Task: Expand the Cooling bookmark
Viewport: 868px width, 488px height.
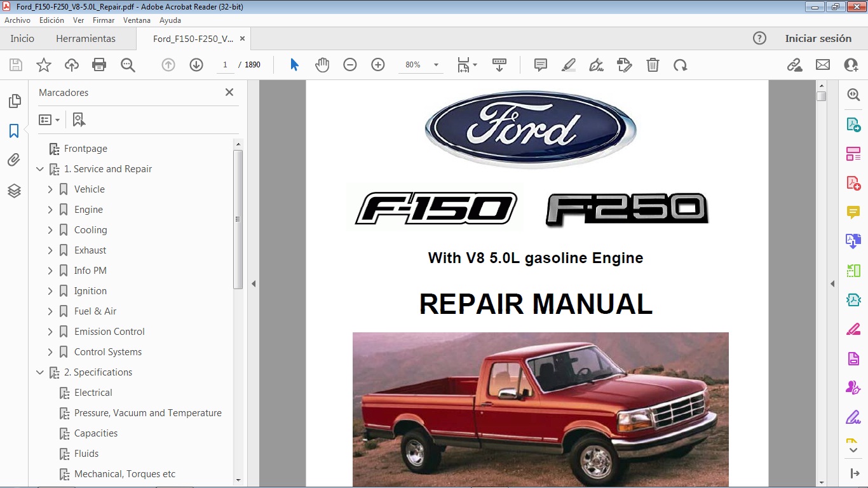Action: point(50,230)
